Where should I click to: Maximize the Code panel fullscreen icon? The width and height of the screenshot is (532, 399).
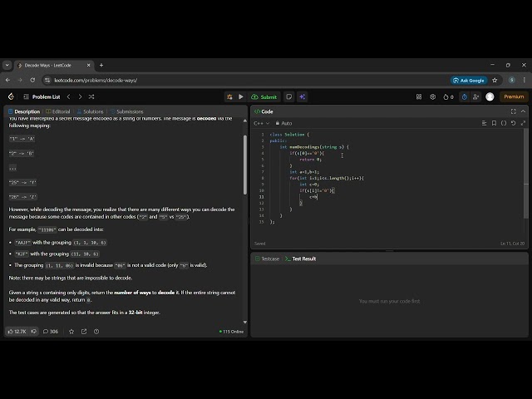(514, 111)
